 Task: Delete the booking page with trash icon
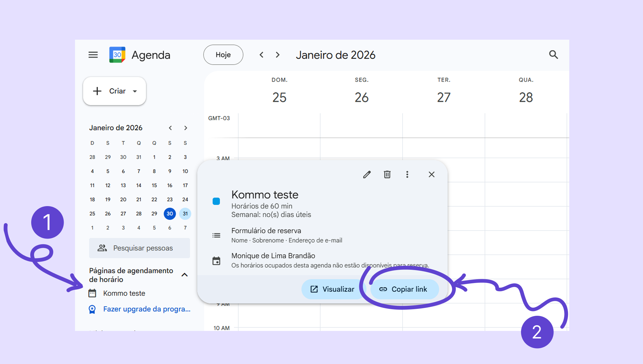pos(387,175)
